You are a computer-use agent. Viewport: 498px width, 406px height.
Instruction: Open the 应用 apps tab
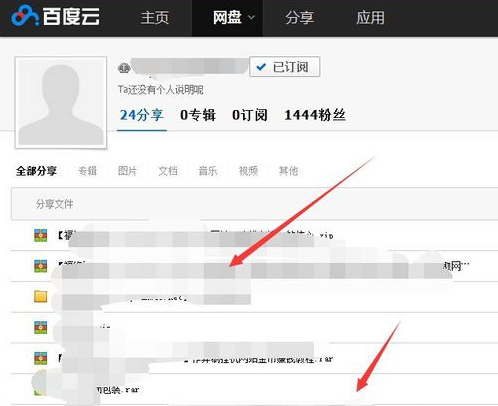pyautogui.click(x=370, y=18)
